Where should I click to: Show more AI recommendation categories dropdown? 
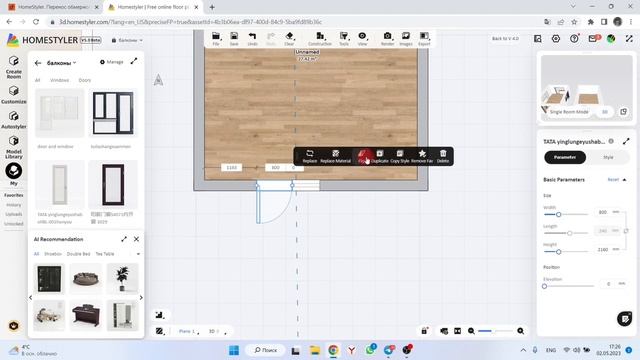pyautogui.click(x=138, y=254)
